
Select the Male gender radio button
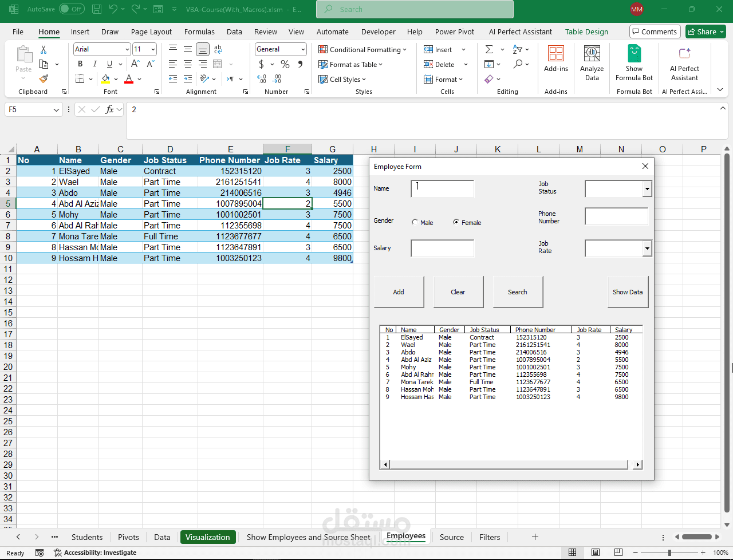point(415,223)
